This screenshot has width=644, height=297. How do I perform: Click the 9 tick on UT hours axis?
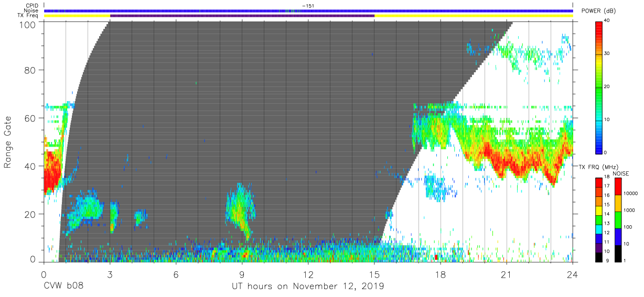click(x=242, y=274)
